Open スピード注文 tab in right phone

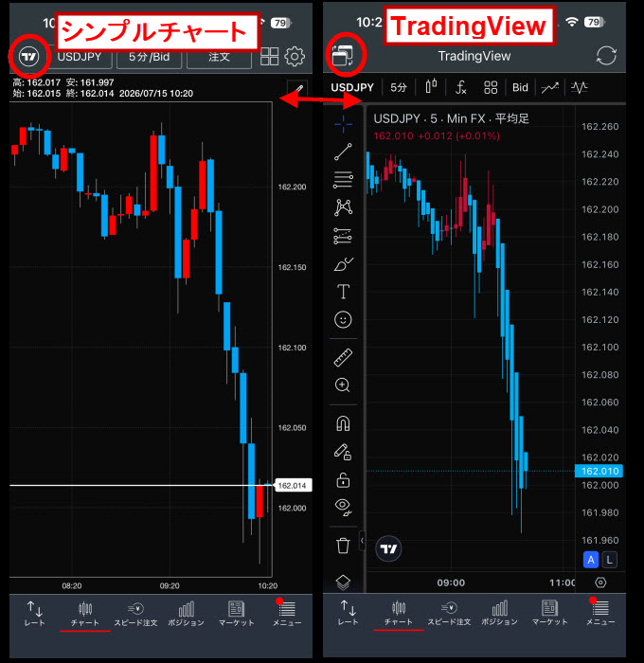449,613
